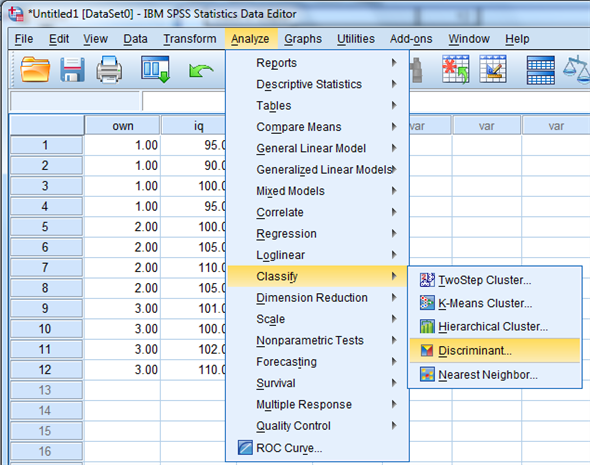
Task: Open the Graphs menu
Action: tap(303, 39)
